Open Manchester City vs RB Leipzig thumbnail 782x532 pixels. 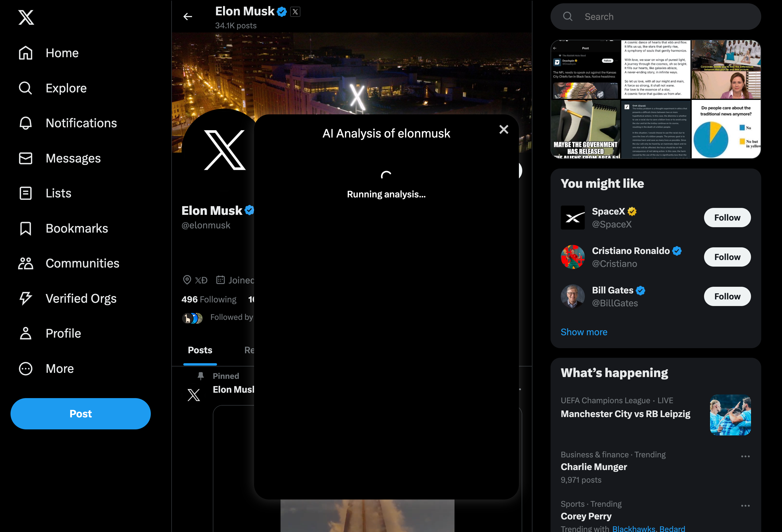[730, 415]
